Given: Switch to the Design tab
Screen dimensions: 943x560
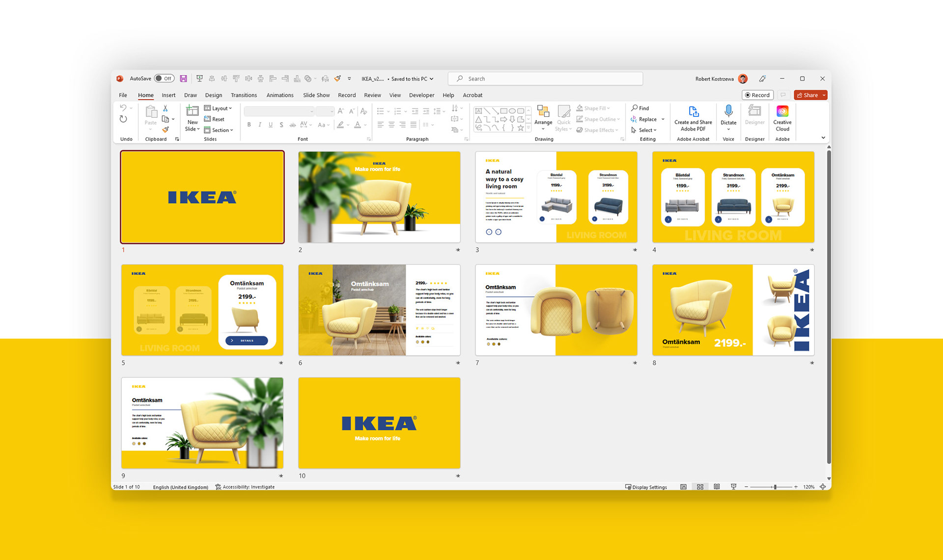Looking at the screenshot, I should click(213, 95).
